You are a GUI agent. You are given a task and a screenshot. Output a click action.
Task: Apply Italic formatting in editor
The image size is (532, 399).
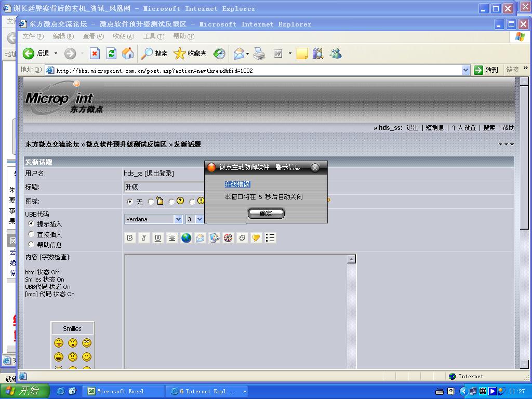[143, 238]
